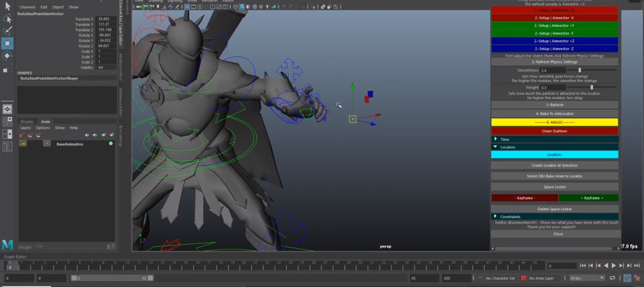Open the Attribute Editor vertical tab
644x287 pixels.
(x=120, y=67)
